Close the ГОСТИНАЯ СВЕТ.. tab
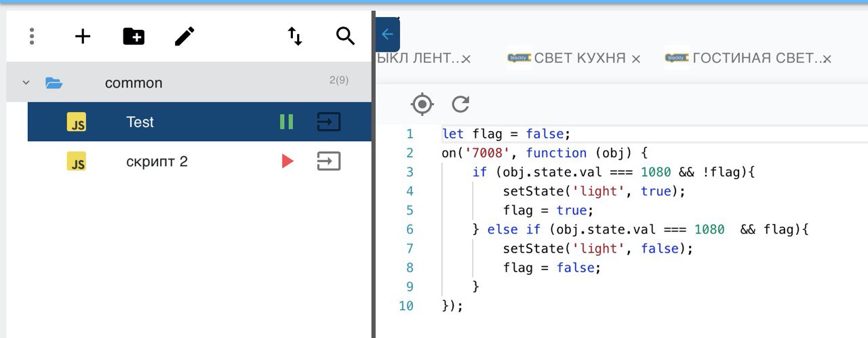Image resolution: width=868 pixels, height=338 pixels. [827, 59]
